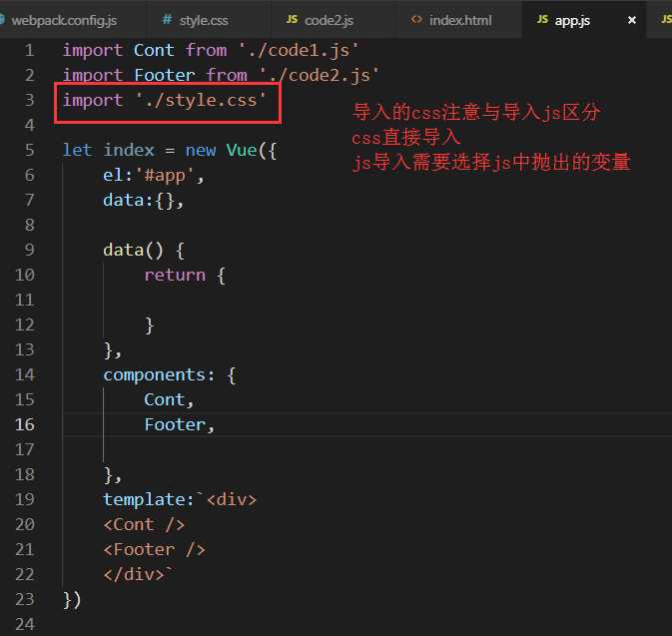The image size is (672, 636).
Task: Click line number 16 in the gutter
Action: pos(25,424)
